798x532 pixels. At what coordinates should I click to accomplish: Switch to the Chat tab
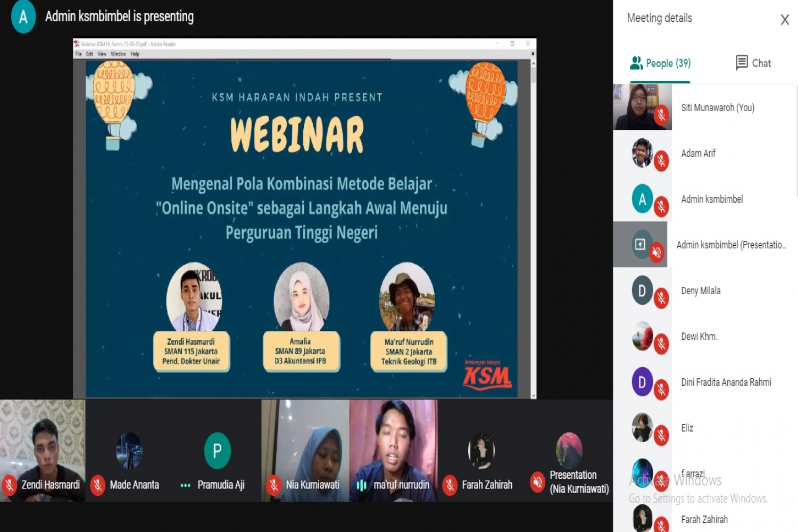pos(753,63)
